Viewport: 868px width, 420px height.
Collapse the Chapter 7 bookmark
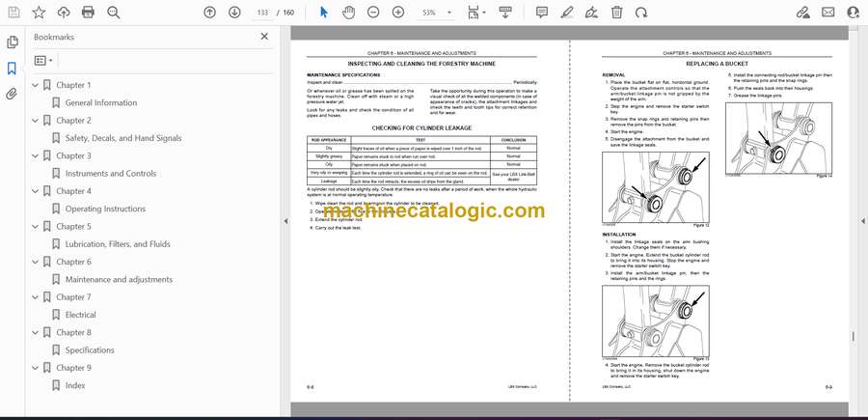tap(36, 297)
